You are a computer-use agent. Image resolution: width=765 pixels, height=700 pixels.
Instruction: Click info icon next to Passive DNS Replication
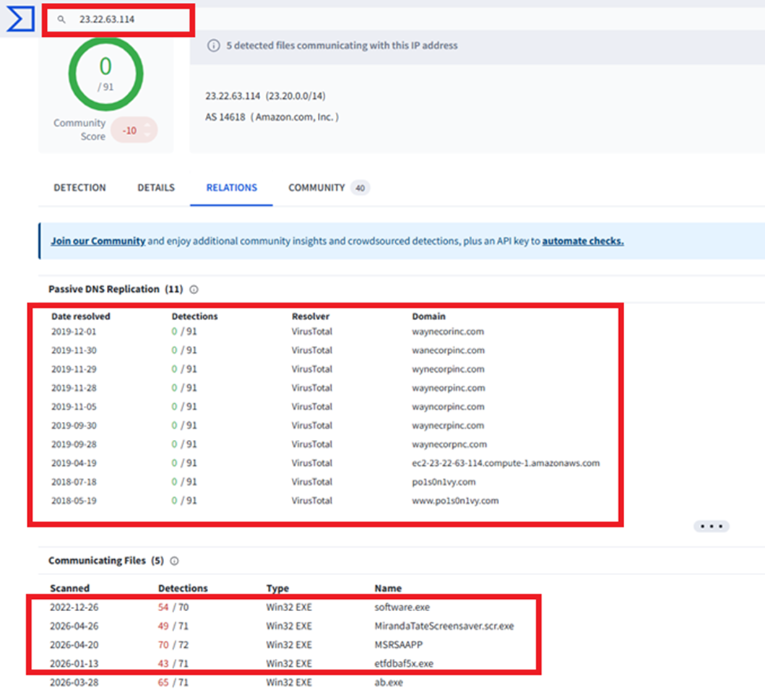194,289
